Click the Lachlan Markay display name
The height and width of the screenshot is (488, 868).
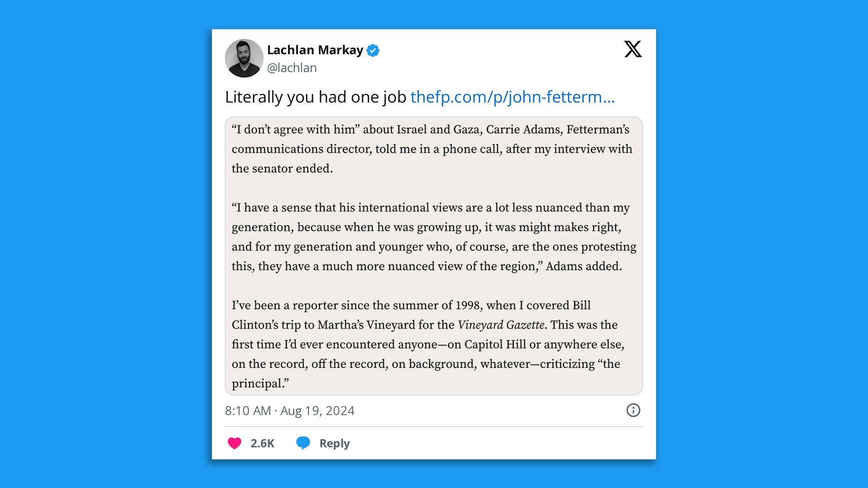pyautogui.click(x=316, y=50)
